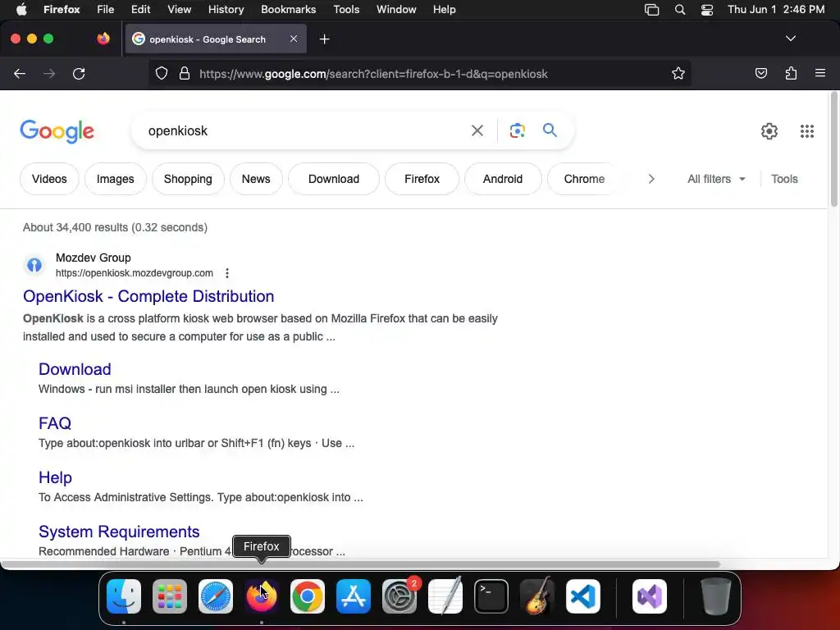Open the FAQ sitelink

55,423
